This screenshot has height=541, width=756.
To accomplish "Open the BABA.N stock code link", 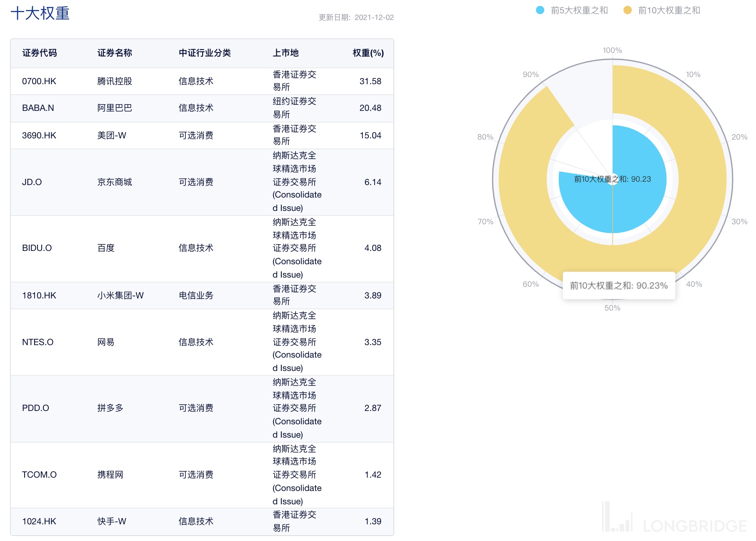I will click(x=38, y=108).
